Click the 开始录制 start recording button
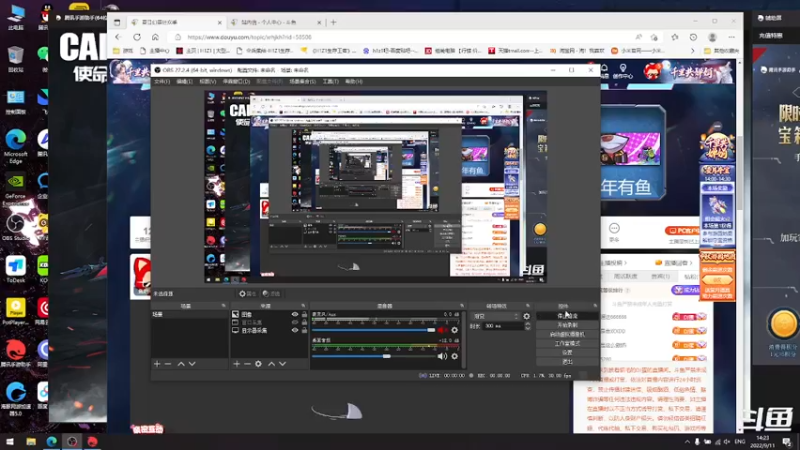 coord(567,325)
